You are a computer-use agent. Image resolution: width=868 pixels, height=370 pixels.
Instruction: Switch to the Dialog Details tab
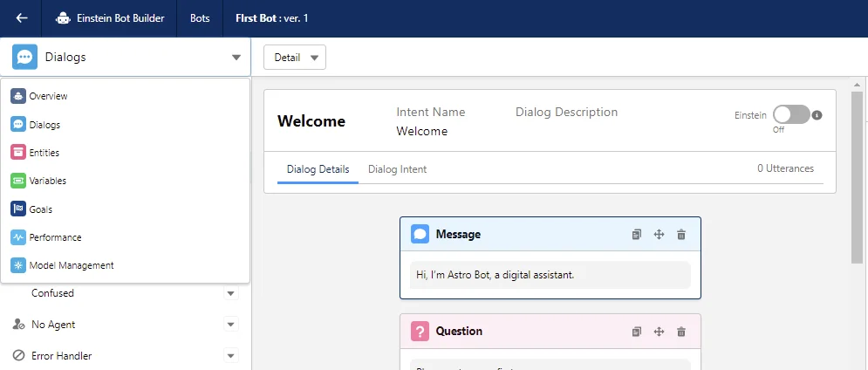pos(318,169)
